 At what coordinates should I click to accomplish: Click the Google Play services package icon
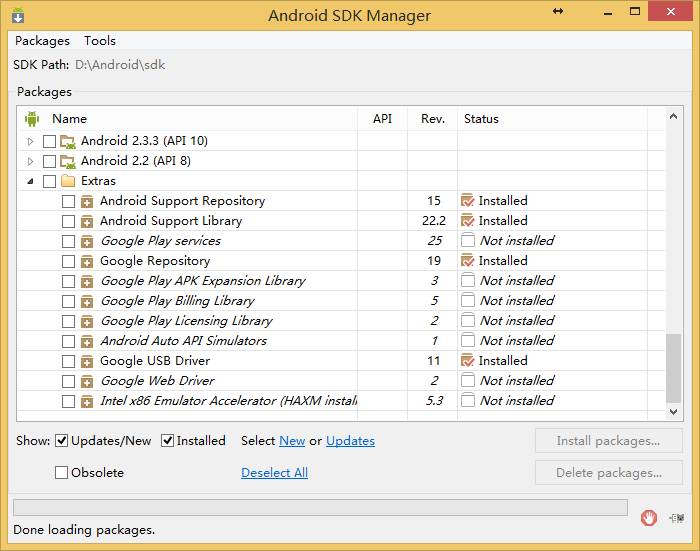coord(87,242)
